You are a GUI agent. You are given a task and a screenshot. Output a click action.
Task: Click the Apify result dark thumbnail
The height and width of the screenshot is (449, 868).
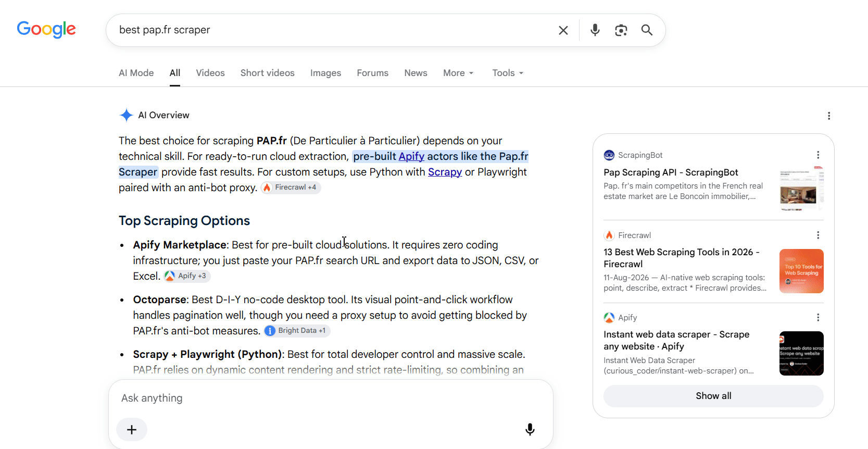click(x=801, y=353)
